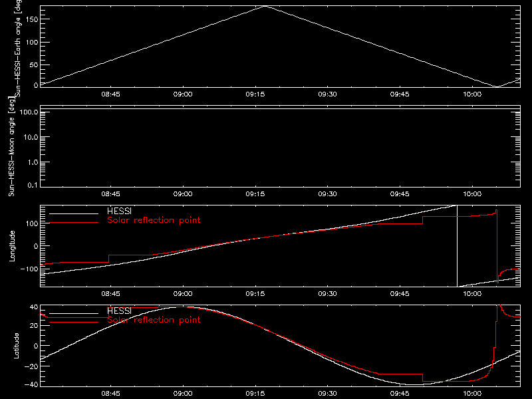
Task: Select 10:00 time label under Longitude plot
Action: [472, 293]
